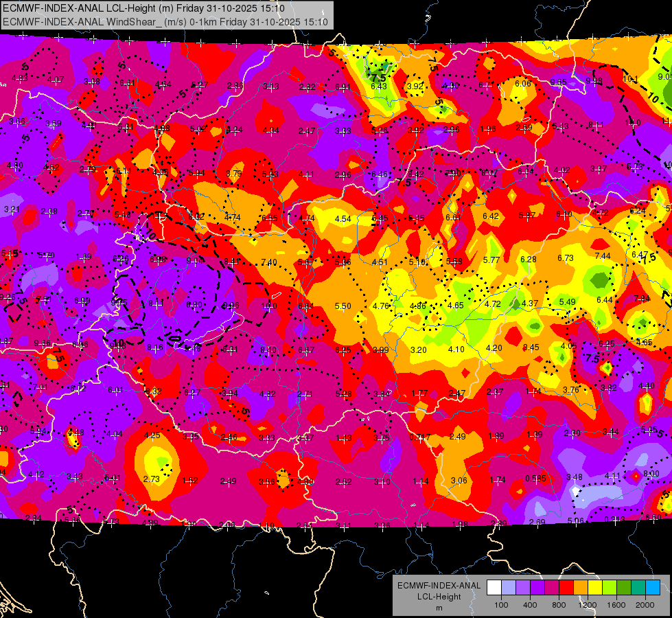The height and width of the screenshot is (618, 672).
Task: Click the wind shear value 0.585
Action: [535, 478]
